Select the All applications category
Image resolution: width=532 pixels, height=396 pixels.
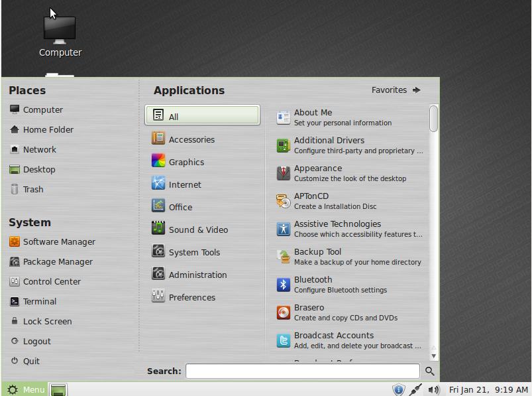pos(202,115)
